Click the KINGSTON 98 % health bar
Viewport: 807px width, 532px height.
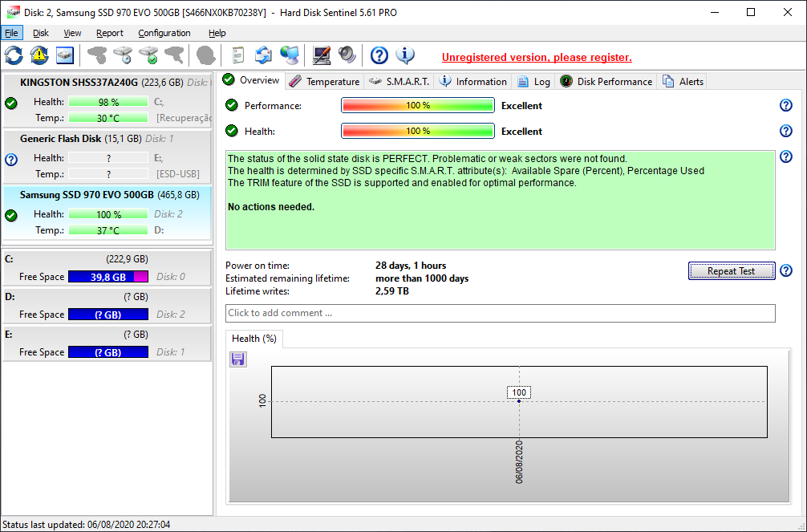(x=108, y=102)
